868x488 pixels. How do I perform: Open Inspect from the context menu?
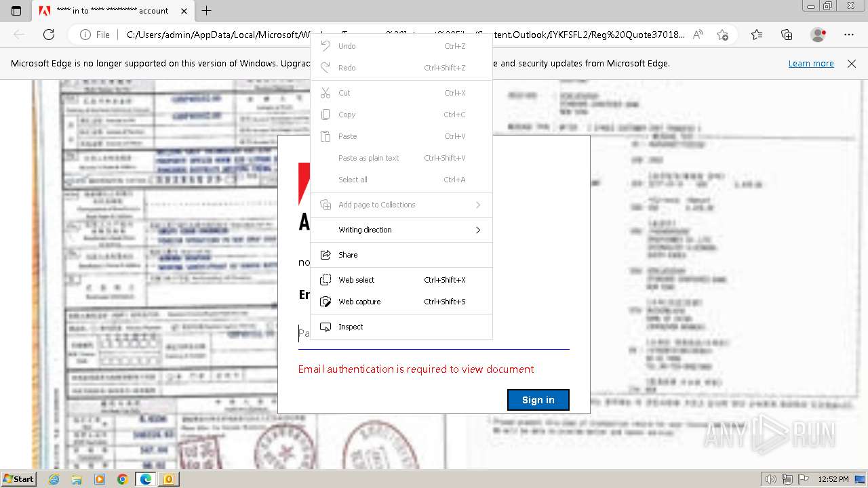[401, 327]
